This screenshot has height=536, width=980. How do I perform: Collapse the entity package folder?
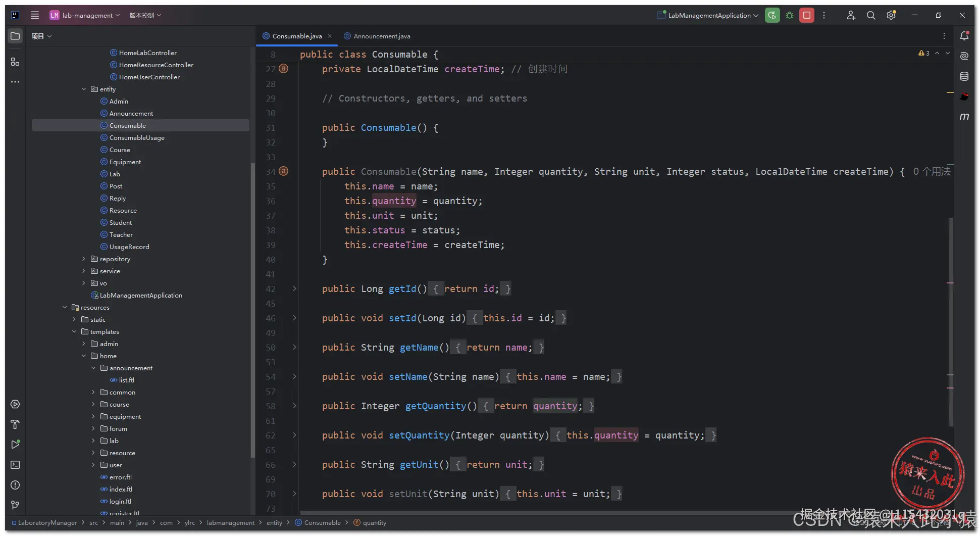84,89
